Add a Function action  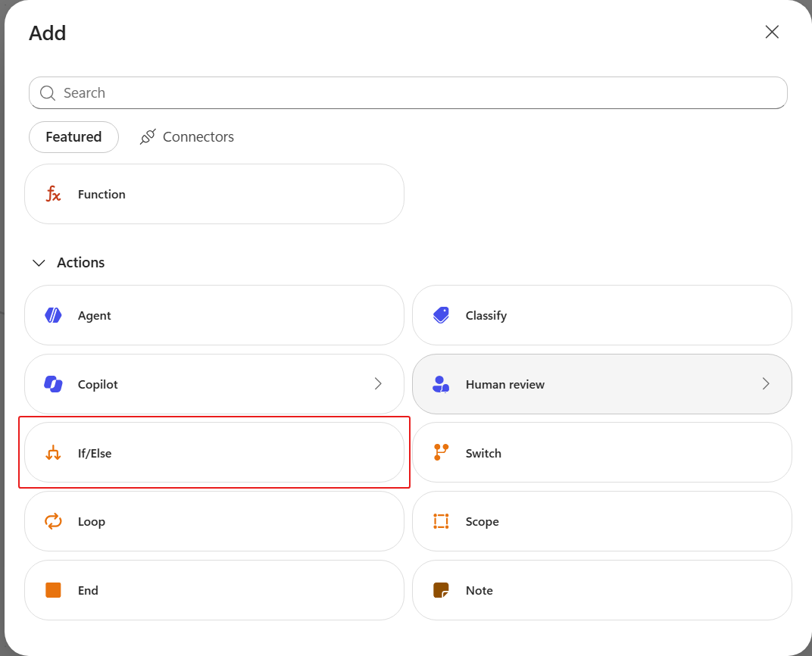(x=214, y=194)
